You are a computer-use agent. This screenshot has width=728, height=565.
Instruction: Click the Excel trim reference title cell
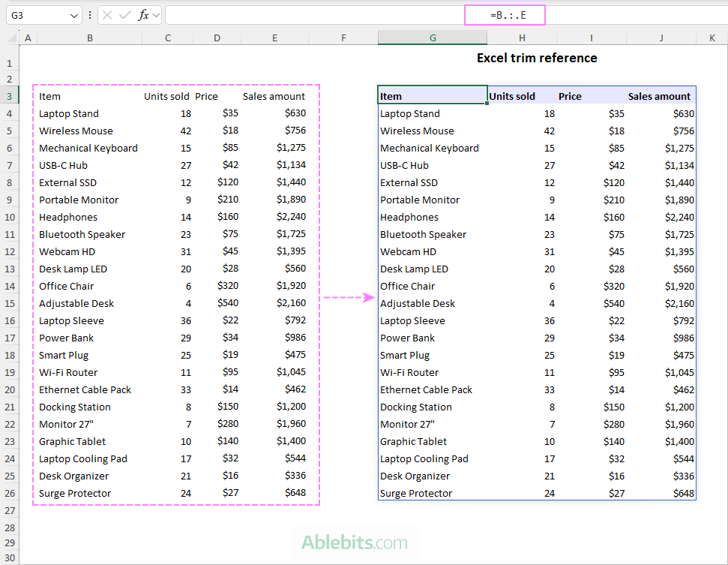(537, 58)
